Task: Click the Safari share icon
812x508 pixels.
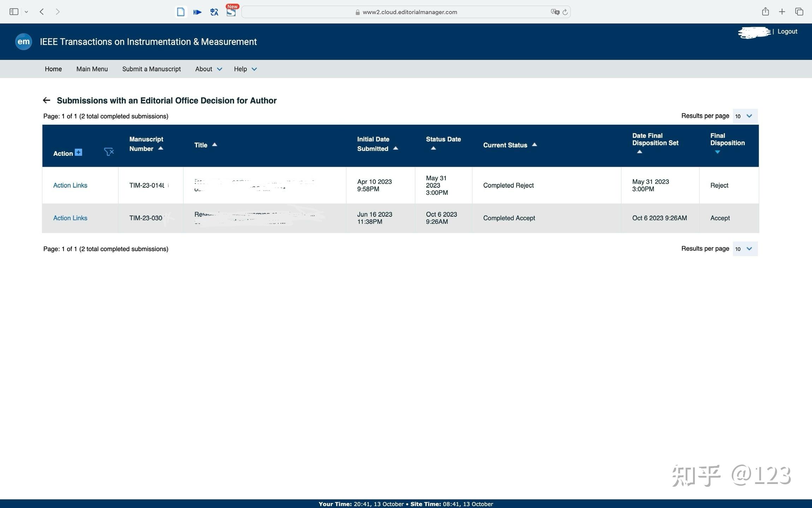Action: point(765,12)
